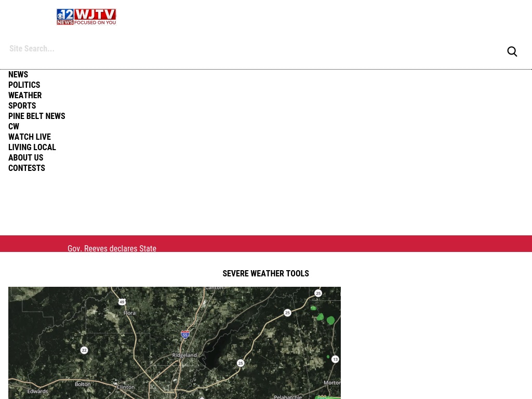The height and width of the screenshot is (399, 532).
Task: Open the CW menu item
Action: click(x=14, y=127)
